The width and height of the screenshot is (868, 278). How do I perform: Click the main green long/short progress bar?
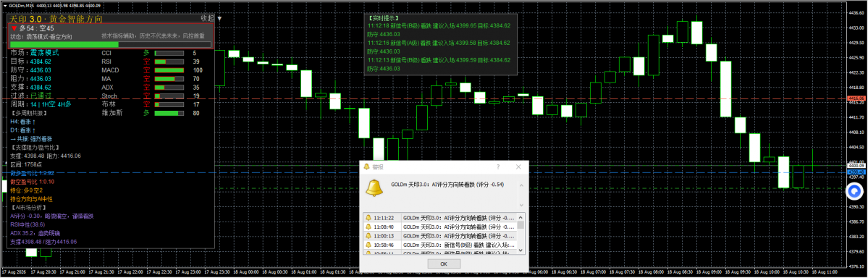tap(110, 44)
